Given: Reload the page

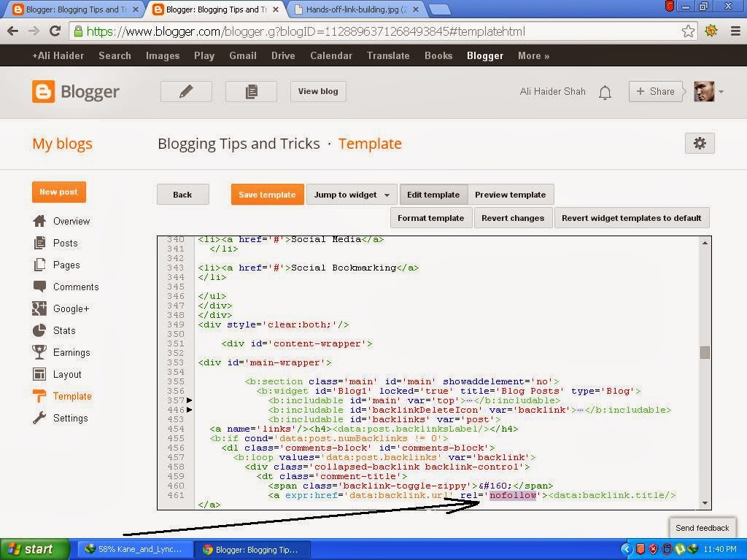Looking at the screenshot, I should click(55, 31).
